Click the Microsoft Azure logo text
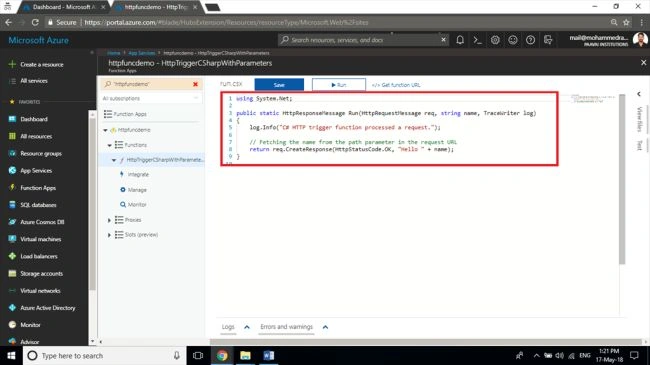650x365 pixels. pos(39,40)
